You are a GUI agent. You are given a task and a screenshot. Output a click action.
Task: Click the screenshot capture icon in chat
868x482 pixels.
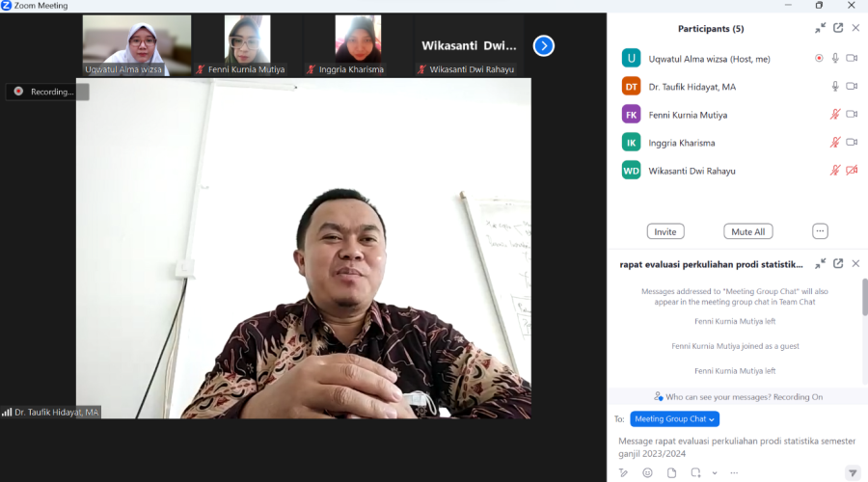[x=696, y=472]
